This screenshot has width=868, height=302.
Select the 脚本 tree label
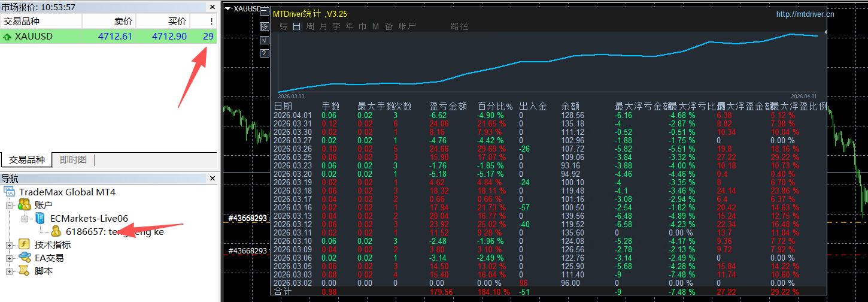(x=44, y=271)
